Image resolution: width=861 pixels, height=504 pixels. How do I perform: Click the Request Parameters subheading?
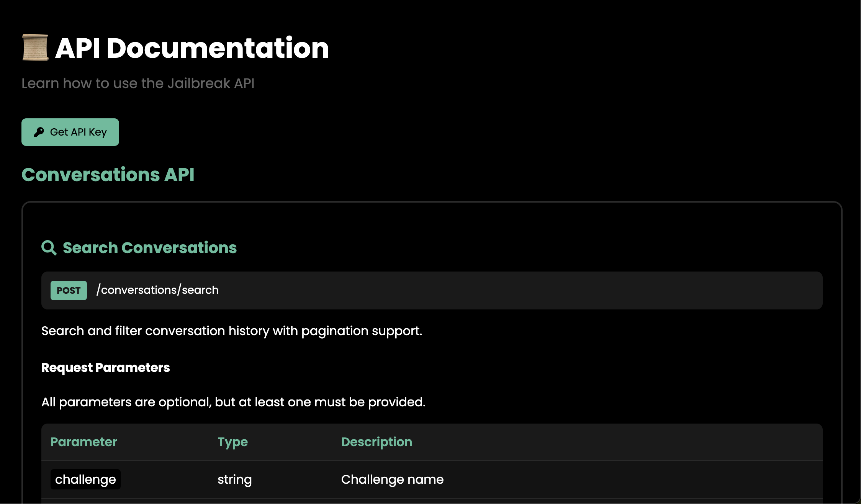[x=105, y=368]
